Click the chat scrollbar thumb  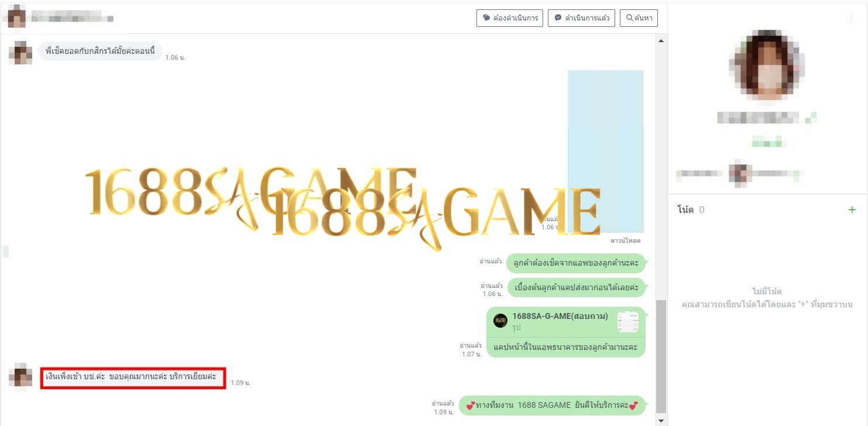click(x=661, y=356)
